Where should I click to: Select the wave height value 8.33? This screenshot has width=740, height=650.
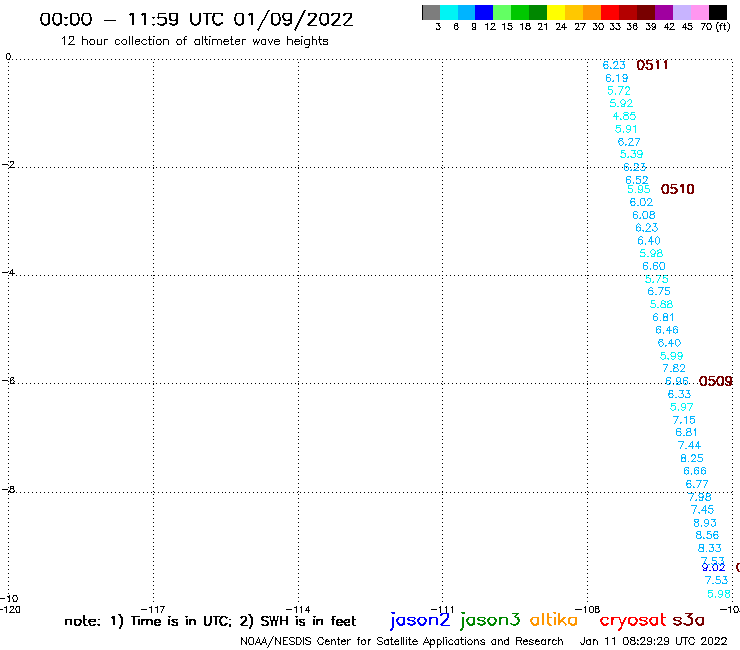[709, 549]
